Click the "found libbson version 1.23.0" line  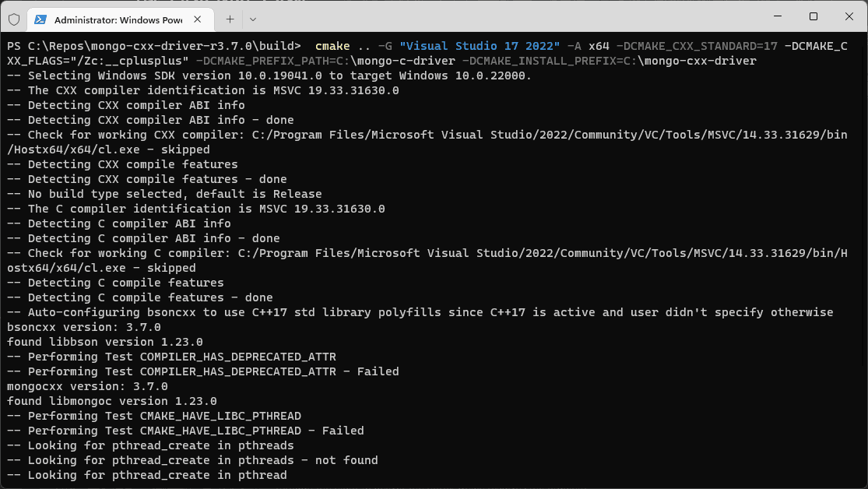click(x=105, y=342)
